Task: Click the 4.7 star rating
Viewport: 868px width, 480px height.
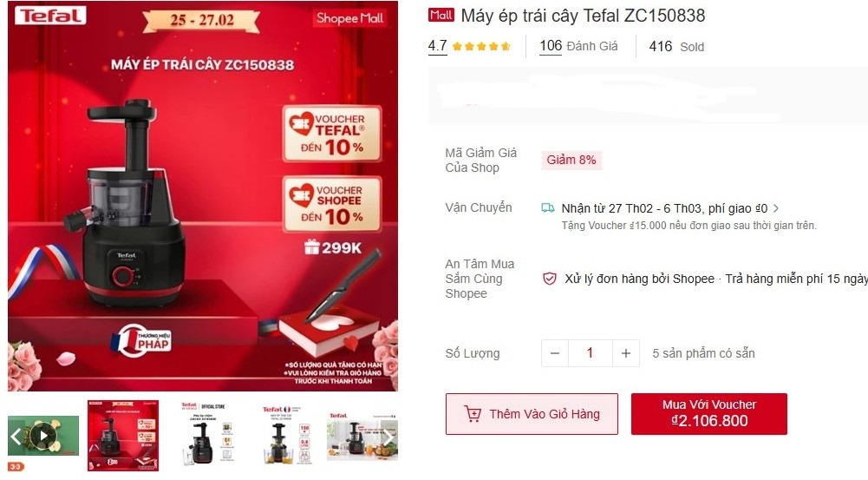Action: (x=437, y=45)
